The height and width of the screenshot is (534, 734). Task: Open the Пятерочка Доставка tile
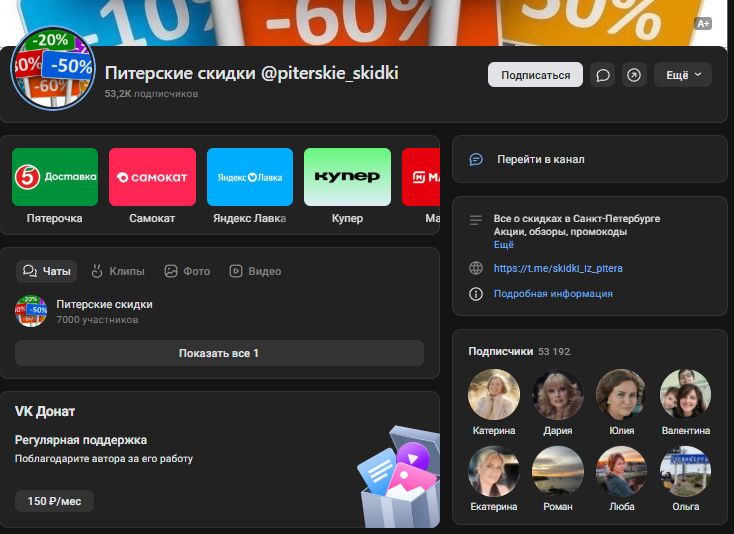click(x=55, y=177)
